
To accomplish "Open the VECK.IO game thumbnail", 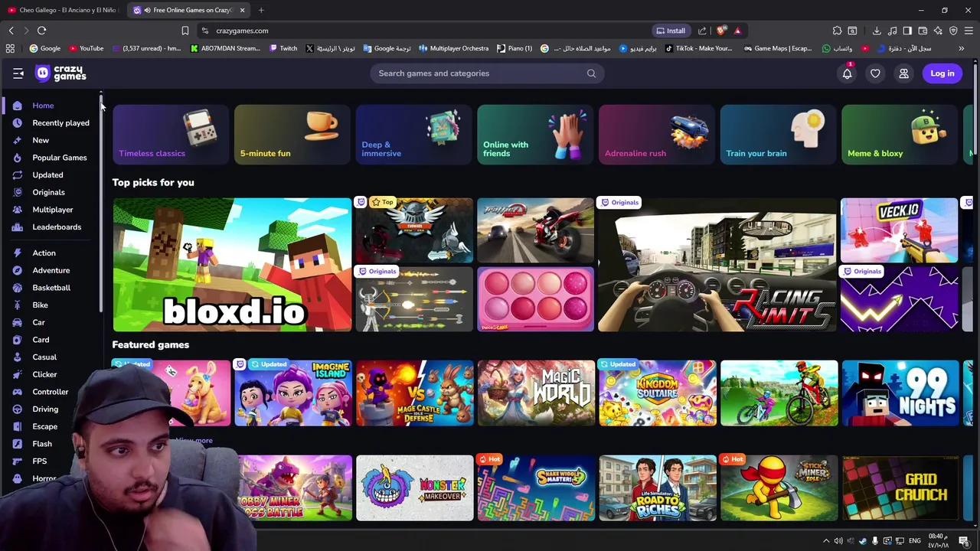I will point(899,230).
